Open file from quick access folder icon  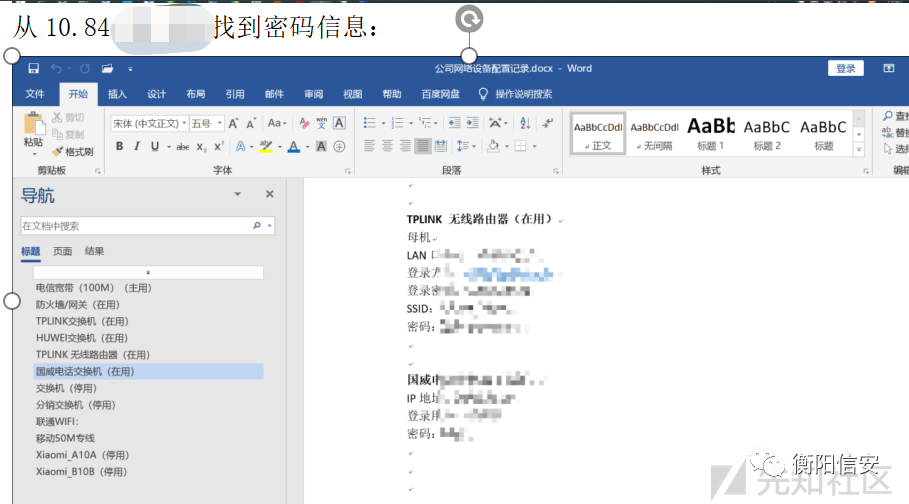(107, 68)
